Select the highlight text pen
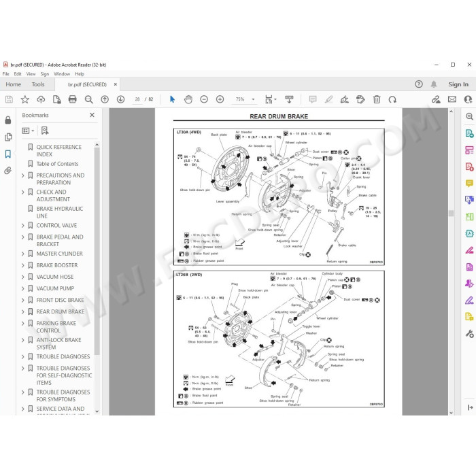 point(328,99)
